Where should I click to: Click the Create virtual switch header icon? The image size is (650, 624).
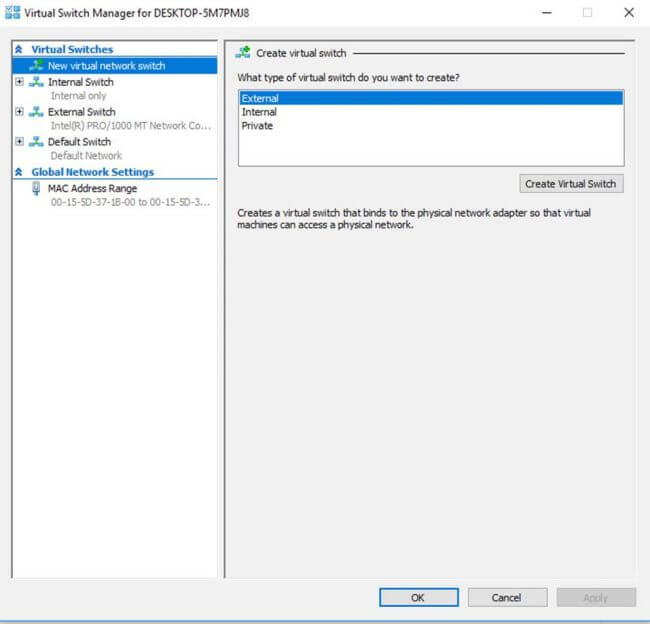pyautogui.click(x=243, y=53)
